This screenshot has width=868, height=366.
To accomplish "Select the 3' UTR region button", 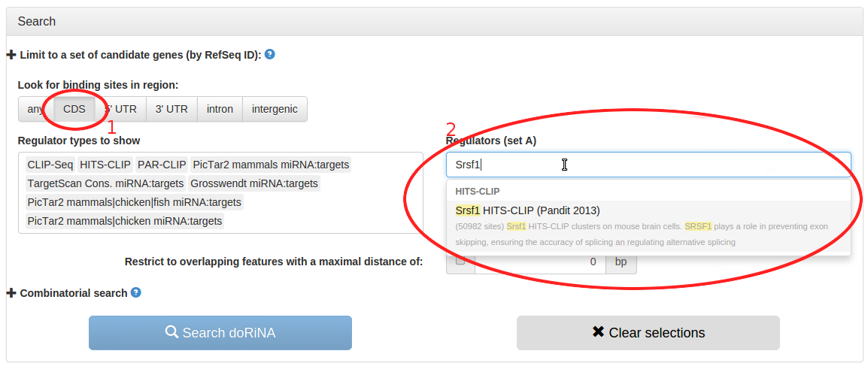I will [171, 109].
